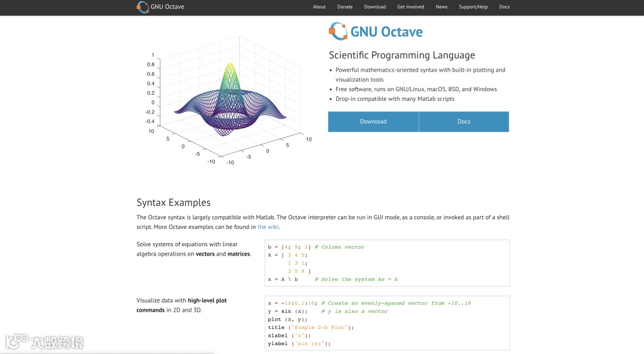Go to the Donate page
The height and width of the screenshot is (354, 644).
tap(345, 7)
